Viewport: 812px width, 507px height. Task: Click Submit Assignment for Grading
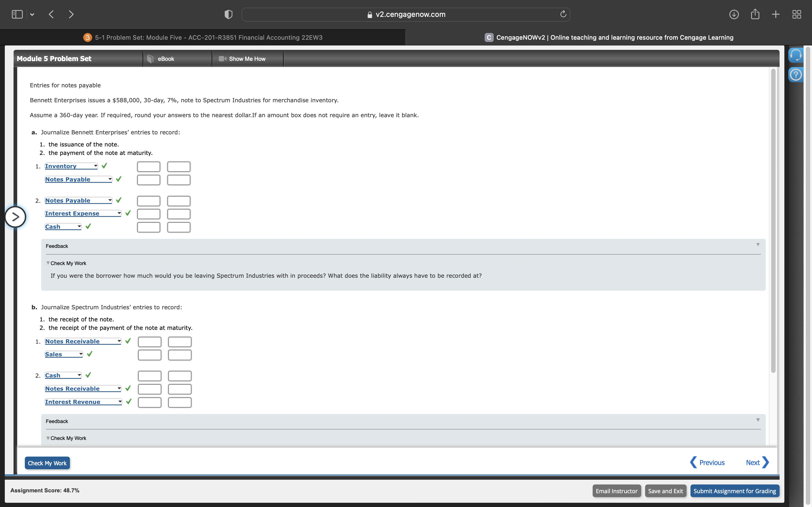[734, 491]
